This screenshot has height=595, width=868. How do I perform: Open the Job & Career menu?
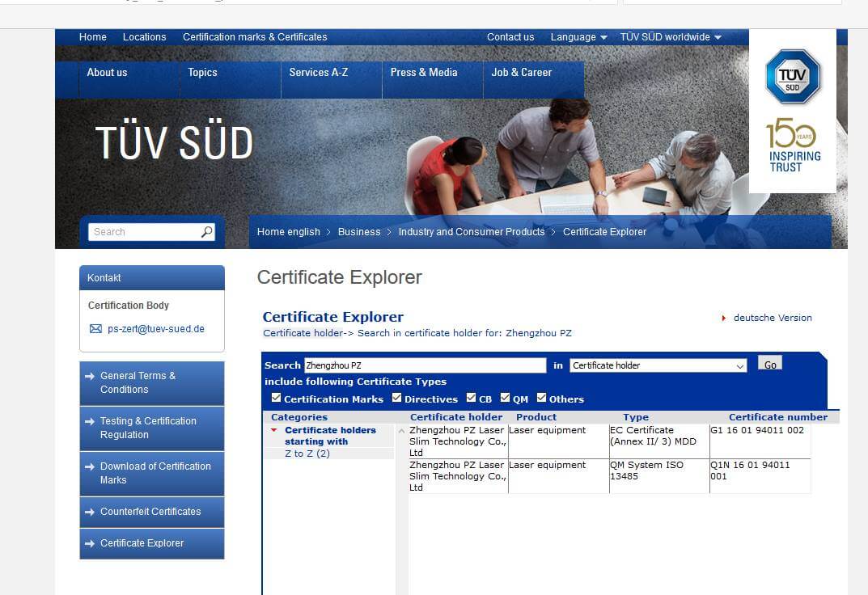click(x=522, y=73)
